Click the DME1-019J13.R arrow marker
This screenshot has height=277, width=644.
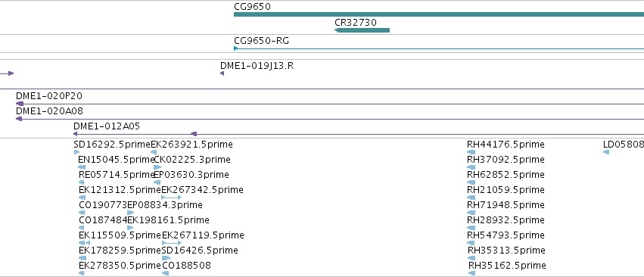(x=222, y=73)
